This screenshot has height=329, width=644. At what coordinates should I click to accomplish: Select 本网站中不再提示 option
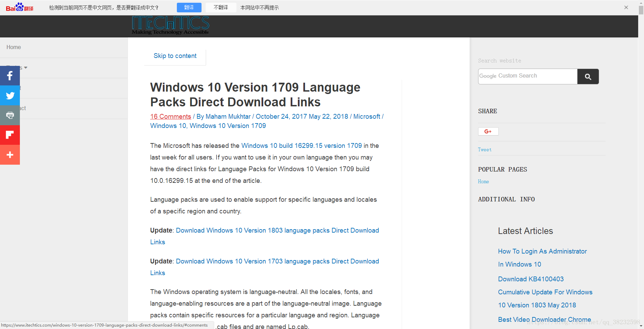259,8
